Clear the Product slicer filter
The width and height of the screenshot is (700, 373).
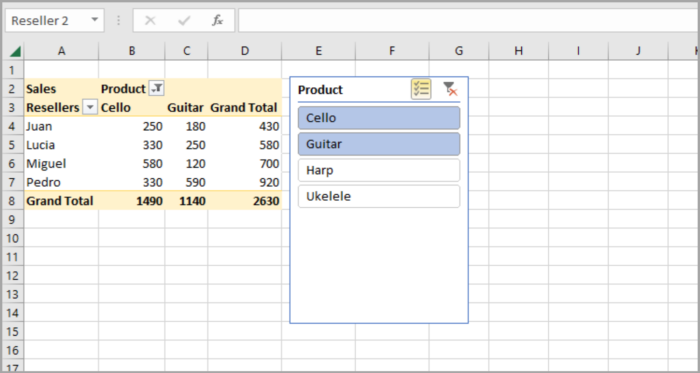coord(450,89)
